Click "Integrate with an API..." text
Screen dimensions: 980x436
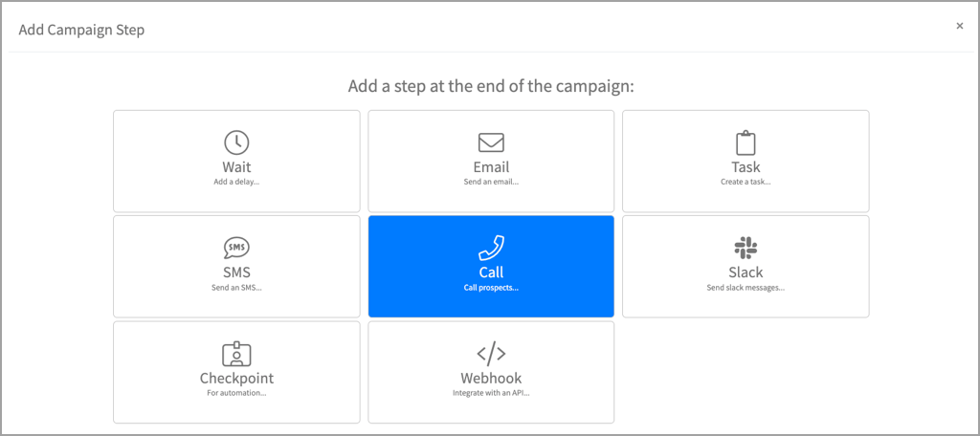click(491, 392)
